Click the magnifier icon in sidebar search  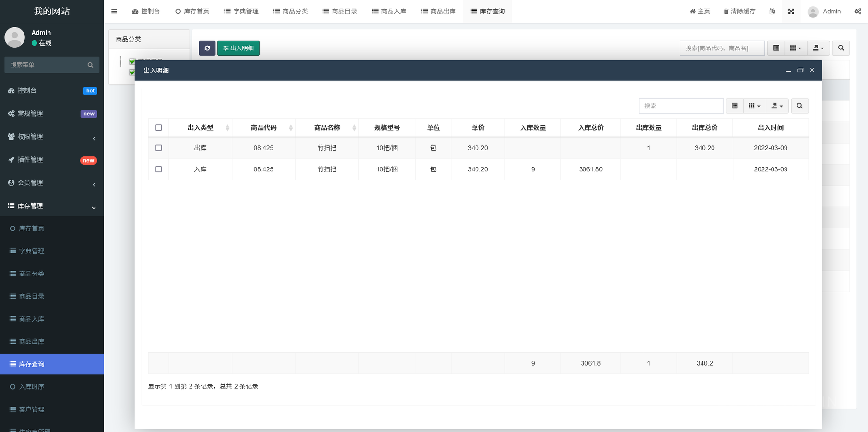coord(90,65)
